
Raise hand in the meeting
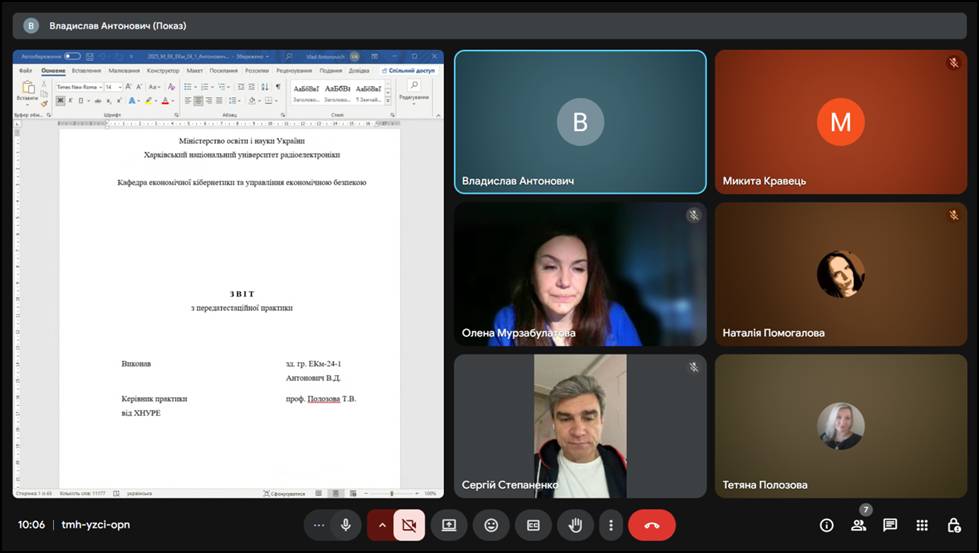click(575, 525)
